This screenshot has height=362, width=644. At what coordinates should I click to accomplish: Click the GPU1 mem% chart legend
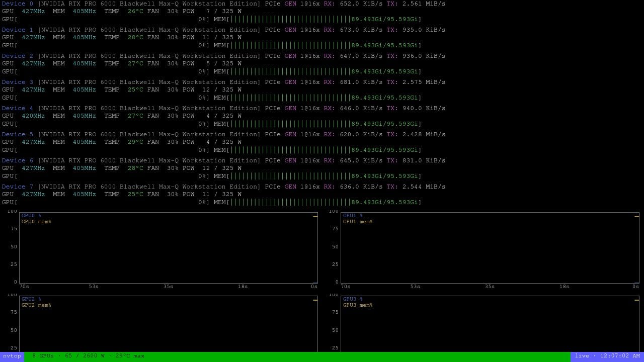tap(358, 222)
